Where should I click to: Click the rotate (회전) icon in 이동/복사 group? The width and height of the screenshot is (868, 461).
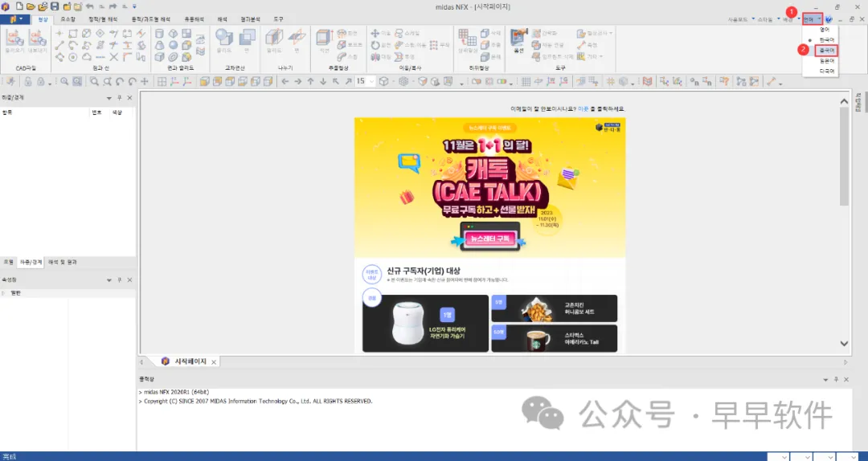coord(380,45)
